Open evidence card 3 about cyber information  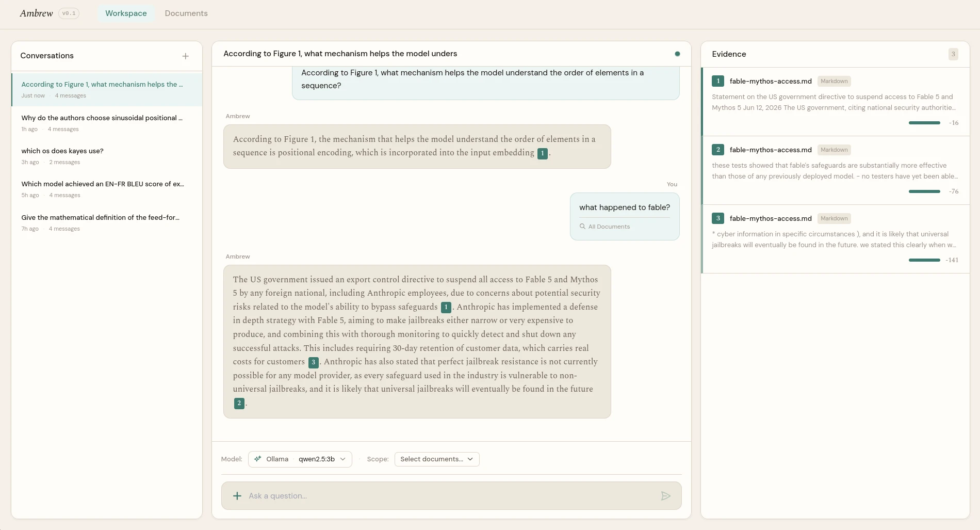tap(836, 239)
